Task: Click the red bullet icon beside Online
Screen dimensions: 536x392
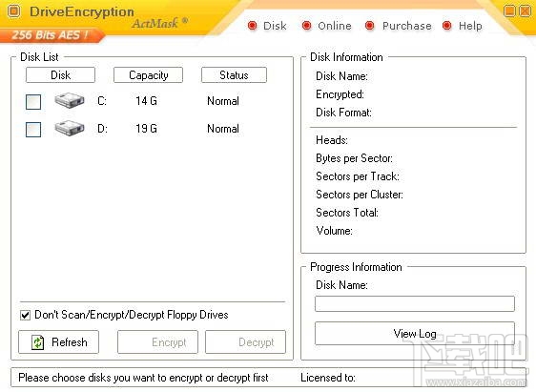Action: point(307,26)
